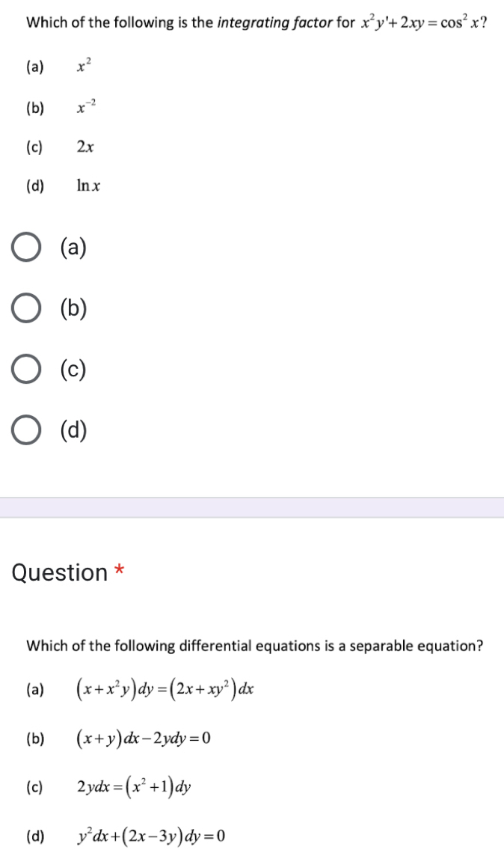
Task: Click the ln x answer choice
Action: pos(88,186)
